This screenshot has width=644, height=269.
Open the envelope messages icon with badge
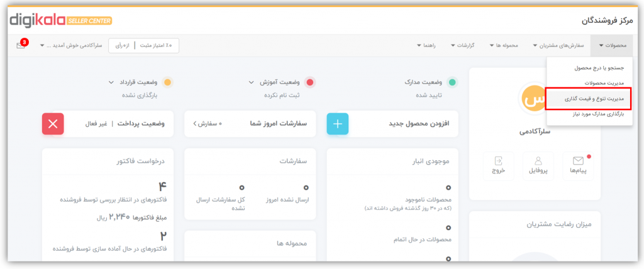[x=21, y=45]
